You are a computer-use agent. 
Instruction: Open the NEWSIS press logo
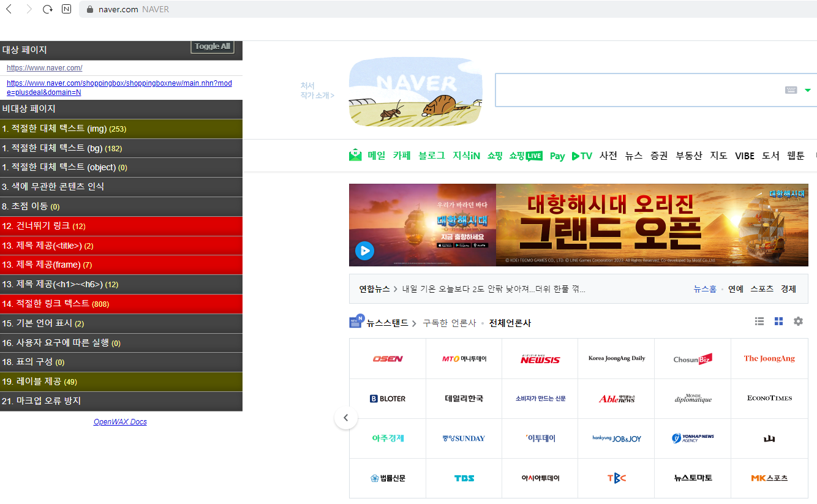coord(540,359)
